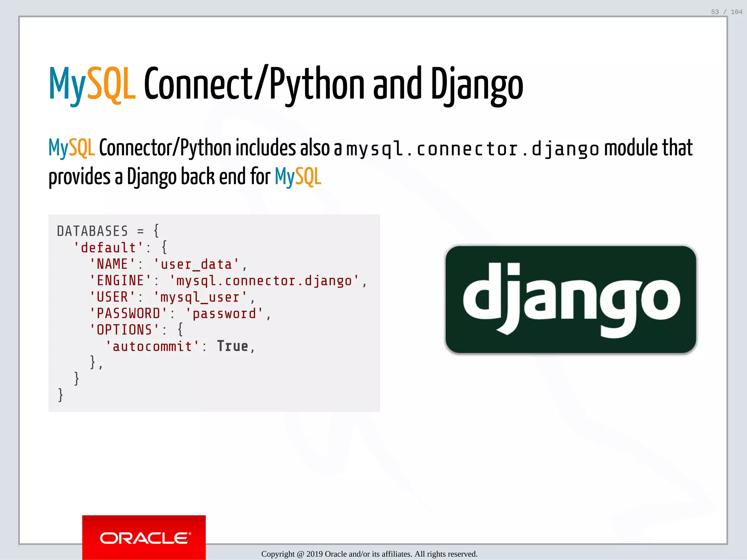Click the 53 / 104 slide counter
The width and height of the screenshot is (747, 560).
pyautogui.click(x=726, y=12)
